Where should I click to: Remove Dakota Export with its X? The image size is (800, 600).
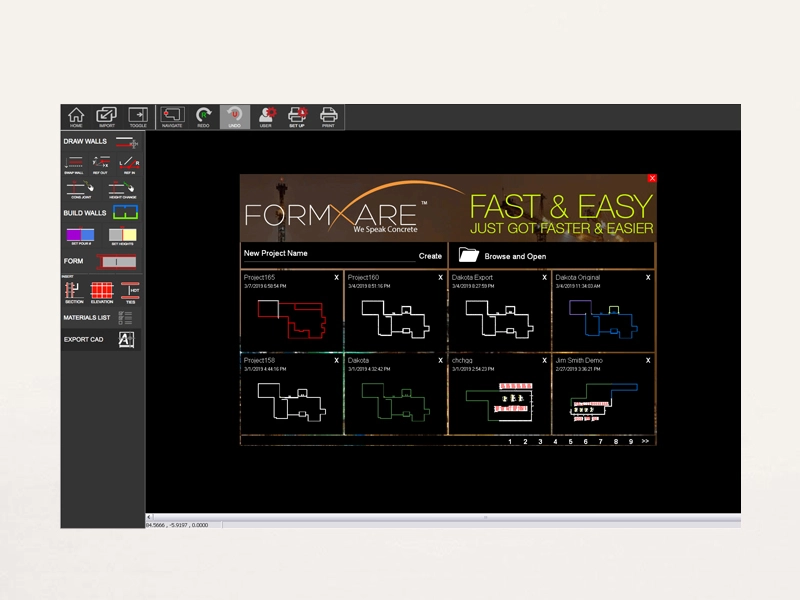click(x=544, y=278)
